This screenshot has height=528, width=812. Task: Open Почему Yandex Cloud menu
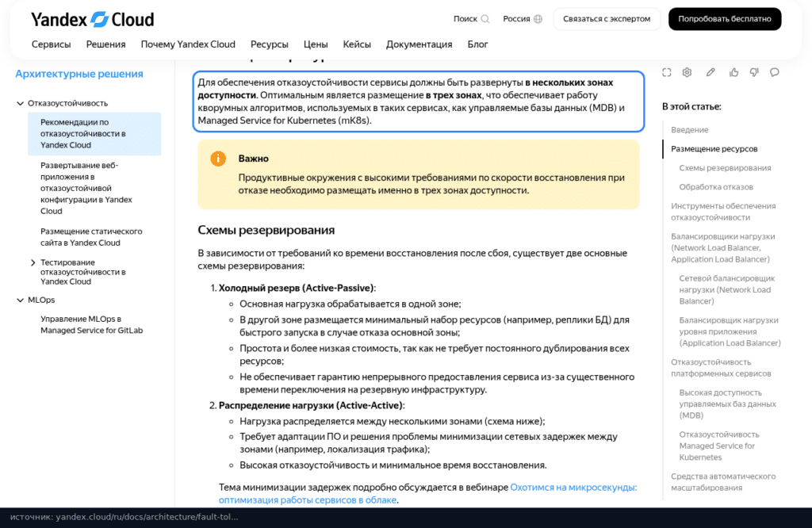(188, 44)
